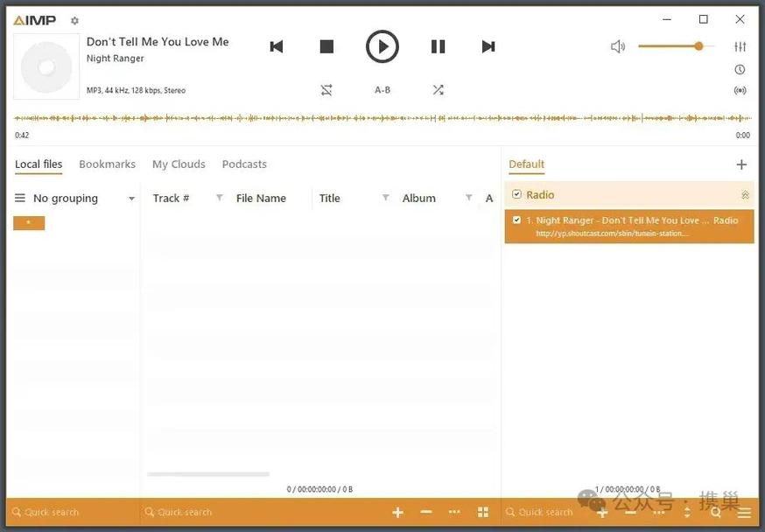Mute audio using the speaker icon
Viewport: 765px width, 532px height.
[618, 47]
